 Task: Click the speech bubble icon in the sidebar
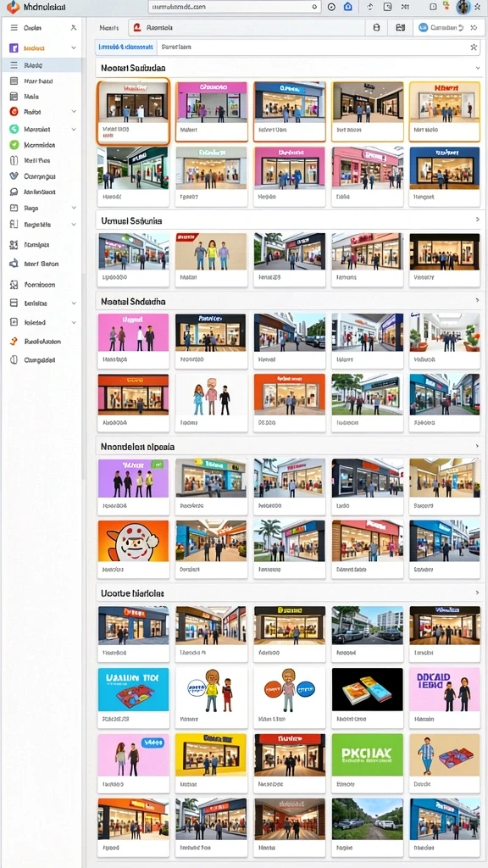14,192
